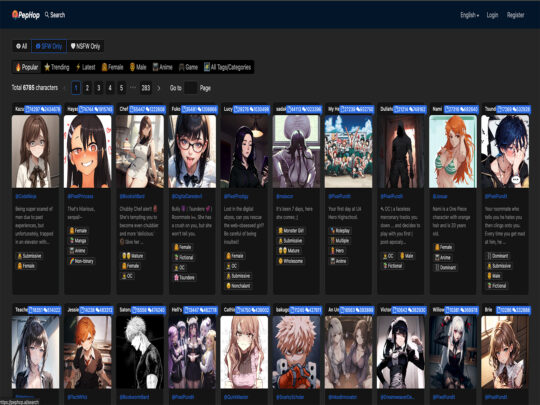Select the All content filter
Image resolution: width=540 pixels, height=405 pixels.
click(x=22, y=46)
